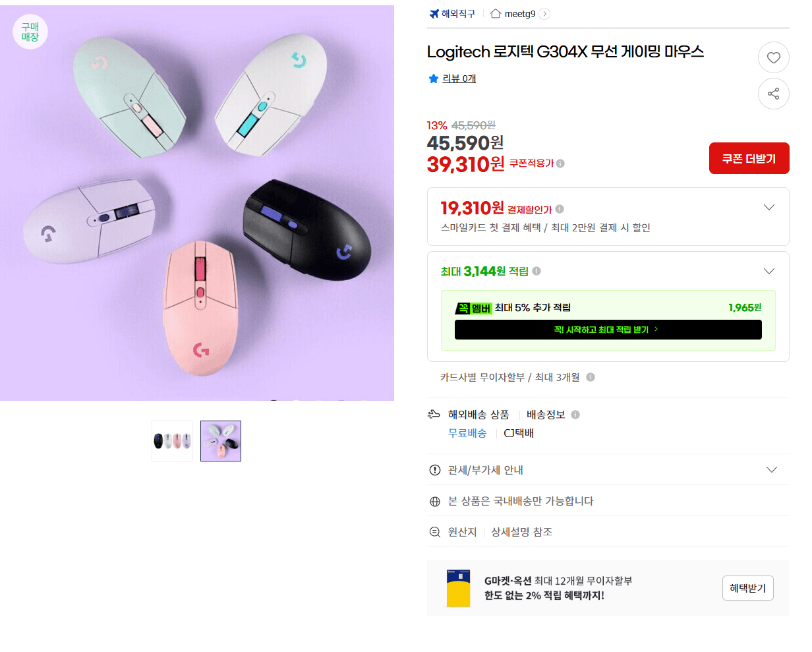The image size is (812, 652).
Task: Expand the 19,310원 결제할인가 section
Action: 769,207
